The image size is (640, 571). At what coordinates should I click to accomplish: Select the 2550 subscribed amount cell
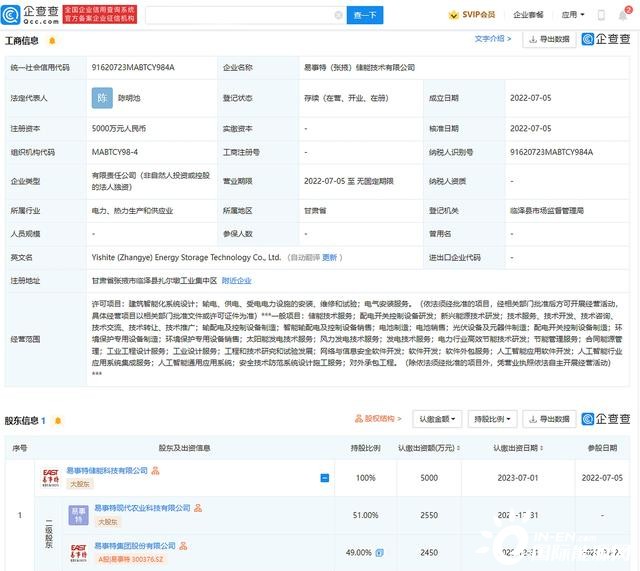coord(429,515)
